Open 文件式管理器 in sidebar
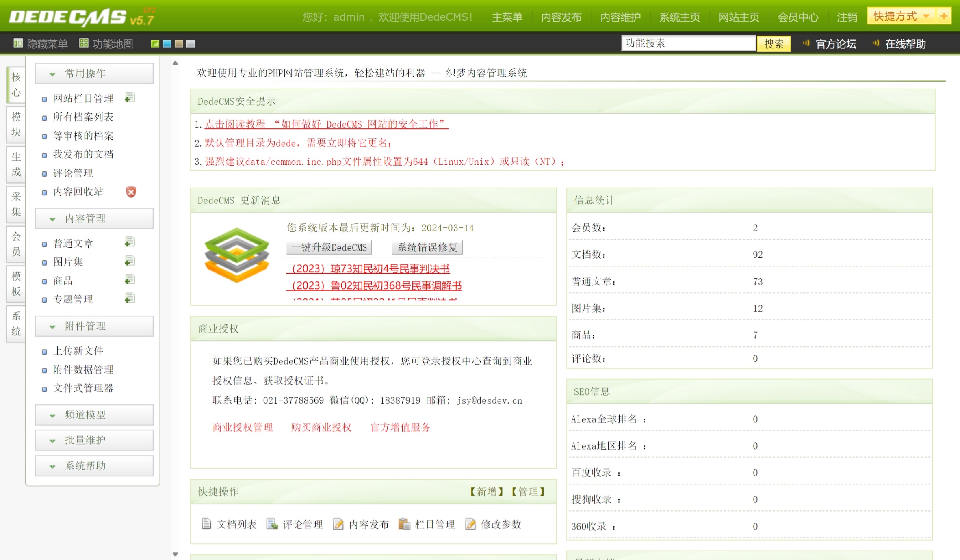The width and height of the screenshot is (960, 560). coord(83,388)
